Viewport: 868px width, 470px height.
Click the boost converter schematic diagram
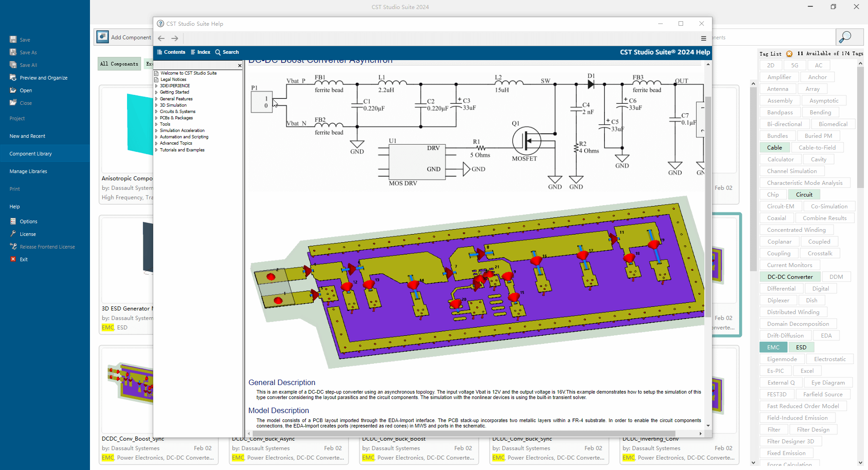click(x=476, y=131)
